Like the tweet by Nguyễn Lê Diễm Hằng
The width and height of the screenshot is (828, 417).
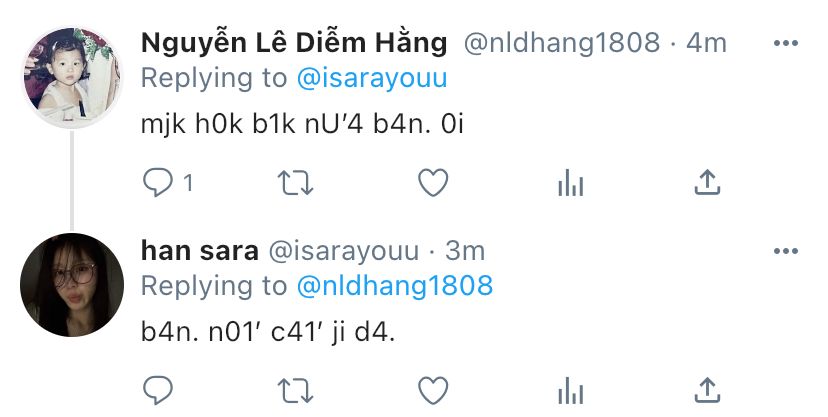(433, 183)
